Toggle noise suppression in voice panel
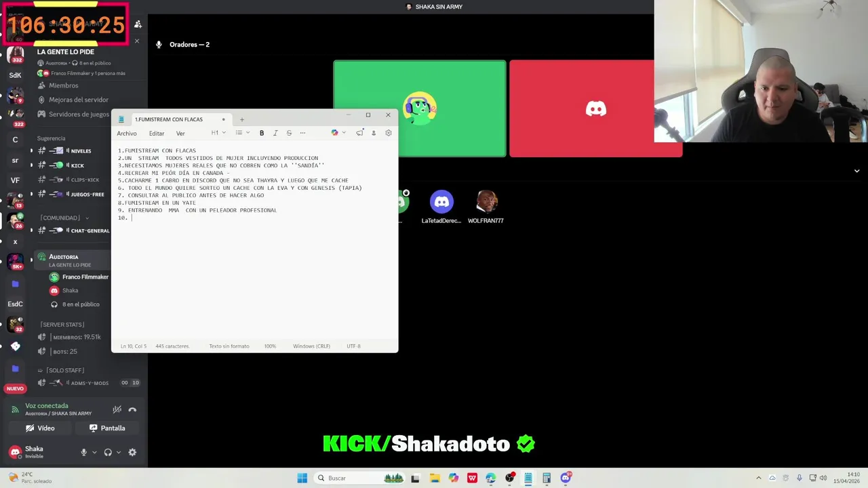The height and width of the screenshot is (488, 868). click(117, 409)
